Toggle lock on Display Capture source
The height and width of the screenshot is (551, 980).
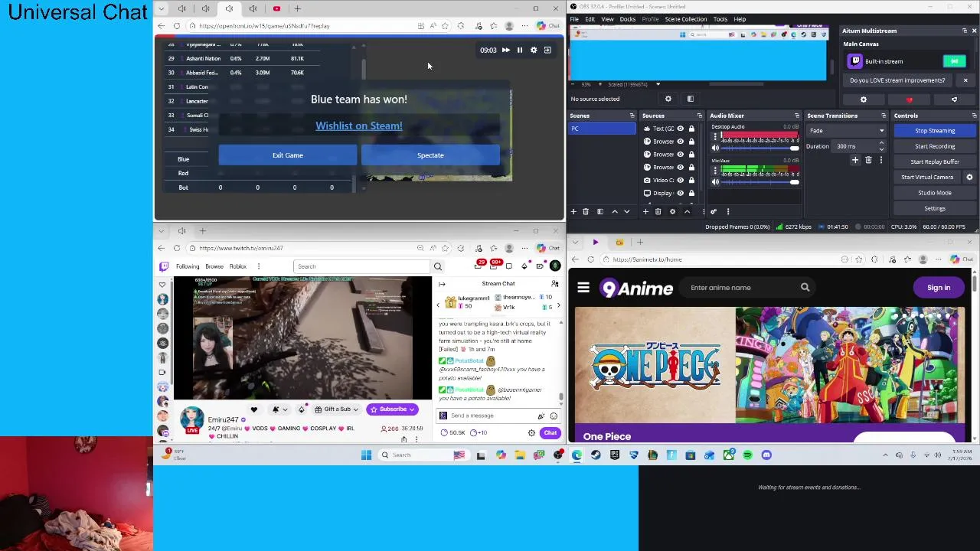[x=691, y=193]
